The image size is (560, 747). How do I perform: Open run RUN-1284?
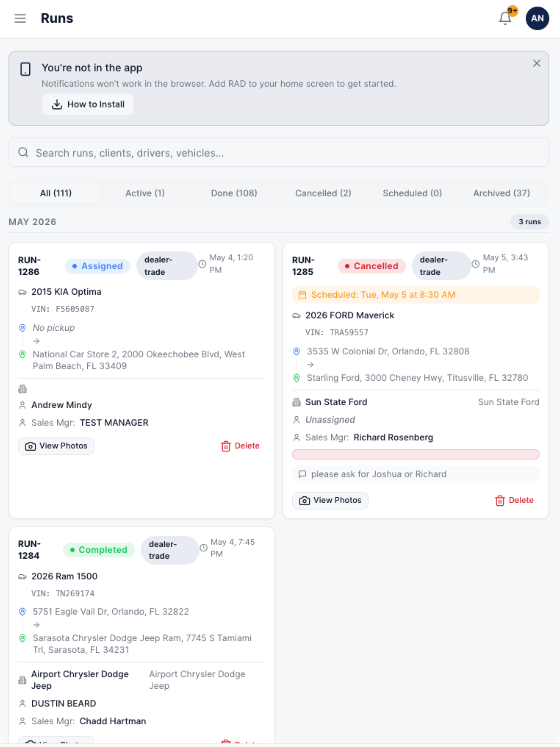point(29,550)
